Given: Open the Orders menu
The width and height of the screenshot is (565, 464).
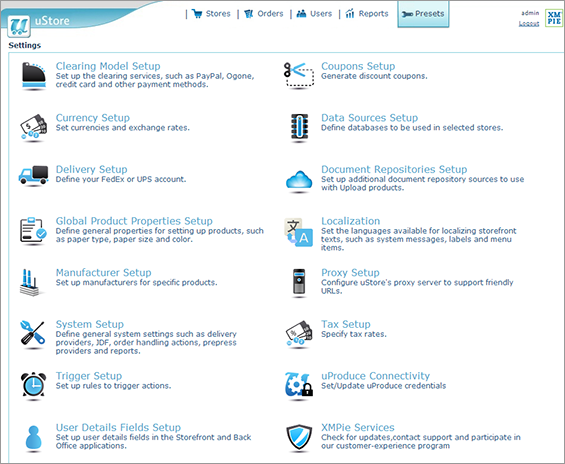Looking at the screenshot, I should (264, 14).
